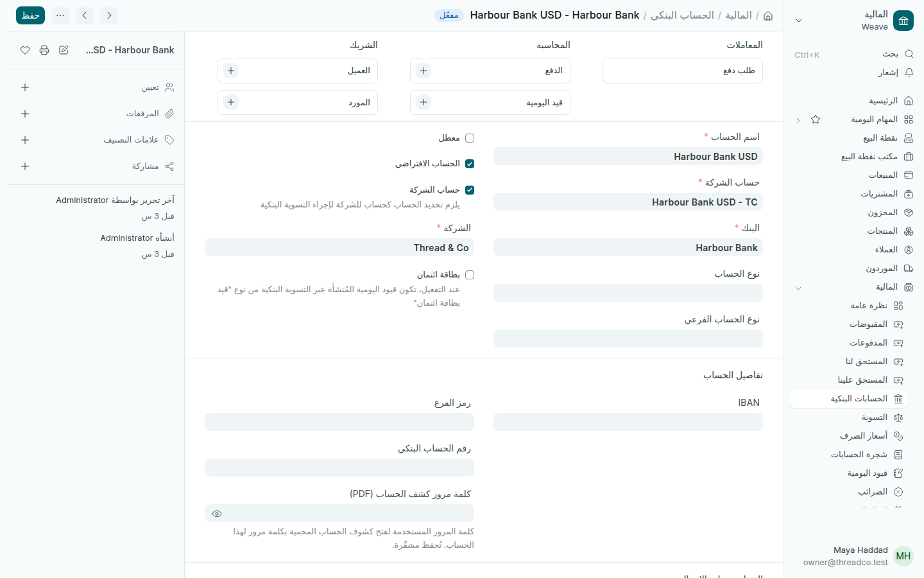Collapse المالية sidebar section chevron

pyautogui.click(x=798, y=288)
